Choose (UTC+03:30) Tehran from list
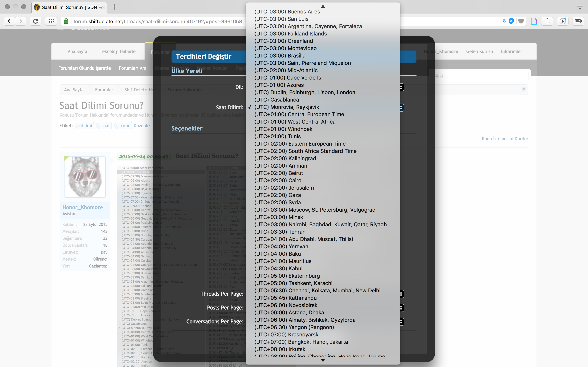This screenshot has width=588, height=367. tap(280, 232)
